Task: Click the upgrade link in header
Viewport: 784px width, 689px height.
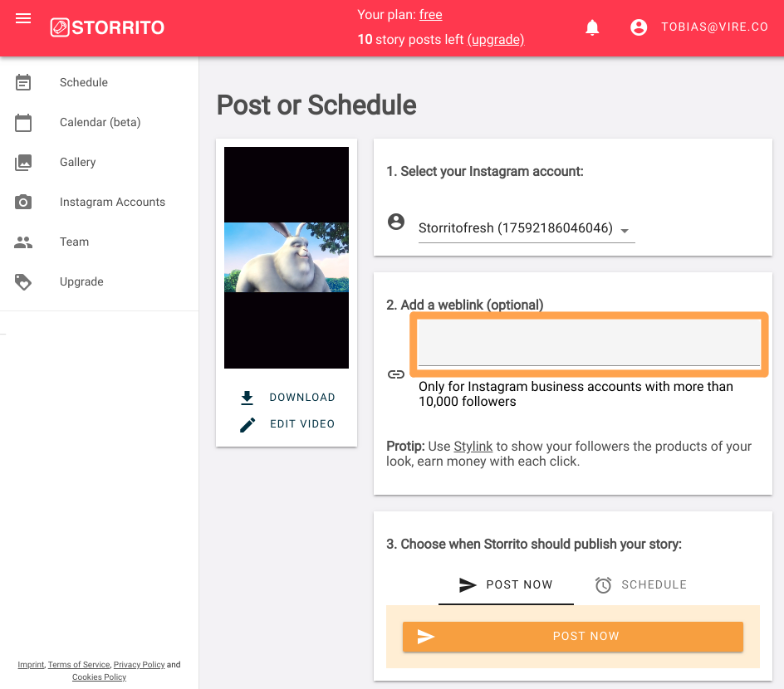Action: click(x=496, y=40)
